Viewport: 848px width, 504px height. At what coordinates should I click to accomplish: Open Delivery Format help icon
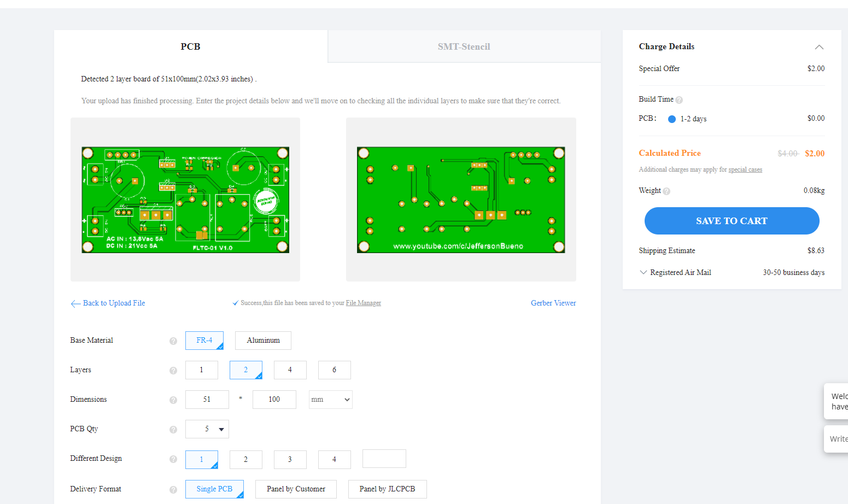click(x=173, y=490)
